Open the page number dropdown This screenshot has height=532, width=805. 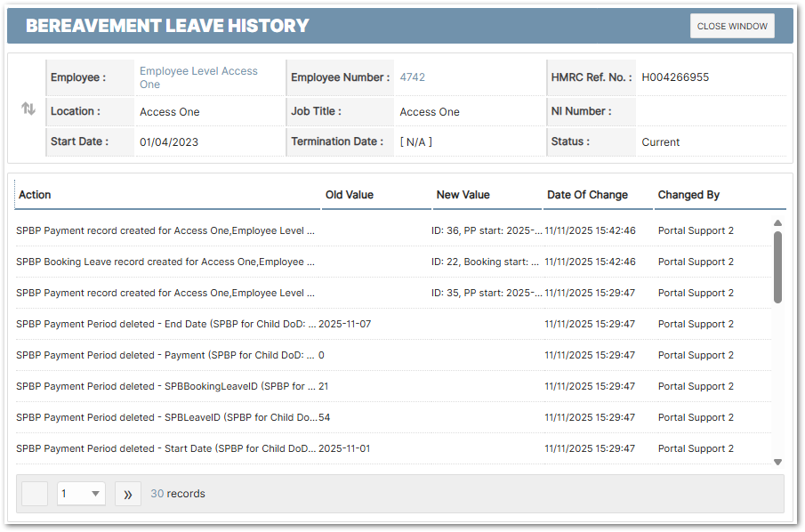coord(81,494)
